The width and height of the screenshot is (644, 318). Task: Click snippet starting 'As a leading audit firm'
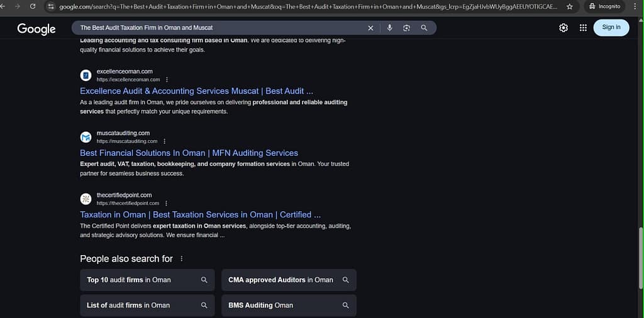tap(214, 107)
